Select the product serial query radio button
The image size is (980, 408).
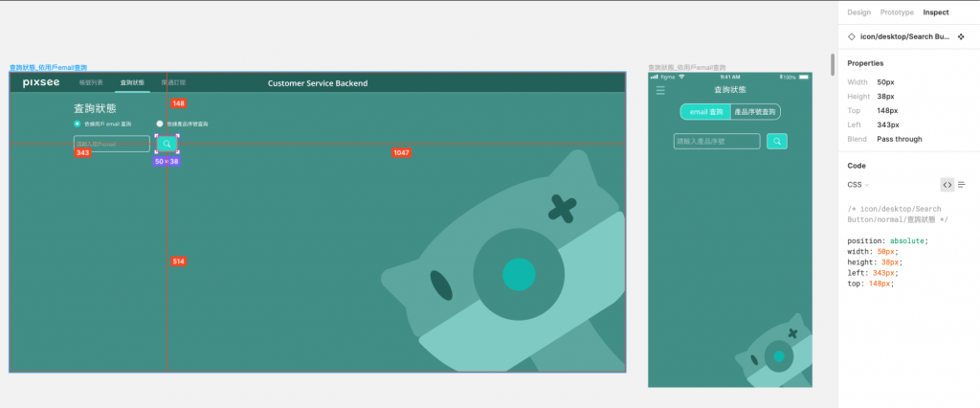(160, 124)
